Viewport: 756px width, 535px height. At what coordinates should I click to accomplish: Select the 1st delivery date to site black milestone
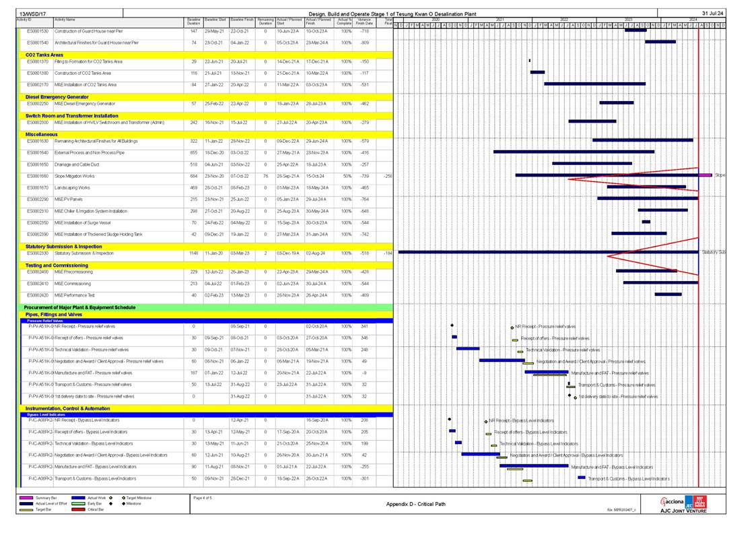click(x=569, y=396)
